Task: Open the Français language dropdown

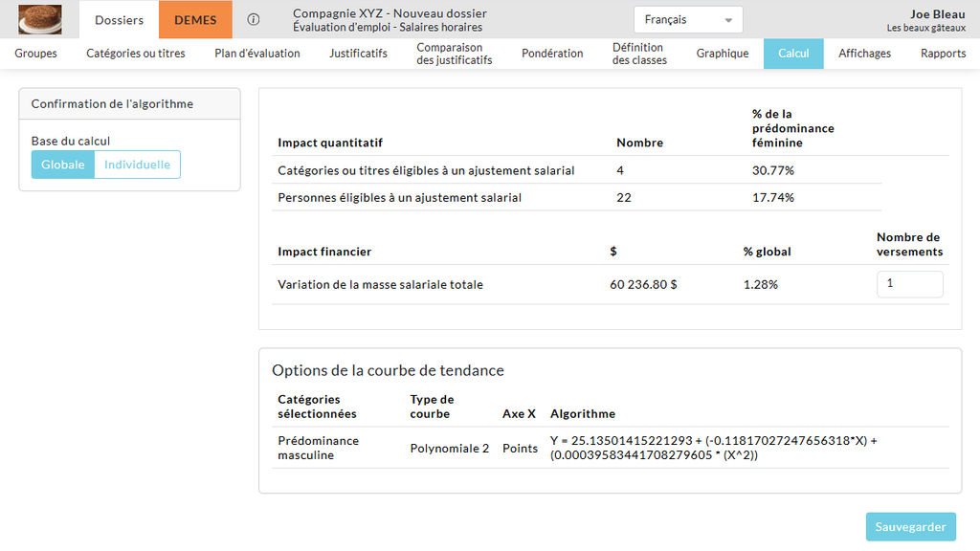Action: (x=688, y=19)
